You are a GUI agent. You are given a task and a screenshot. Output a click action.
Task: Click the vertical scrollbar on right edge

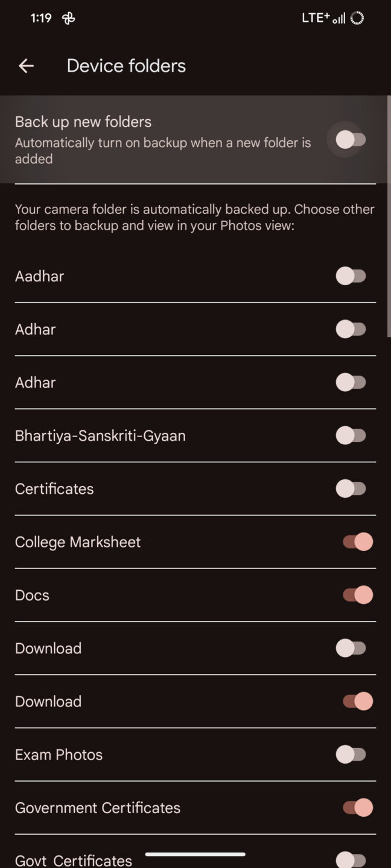389,217
